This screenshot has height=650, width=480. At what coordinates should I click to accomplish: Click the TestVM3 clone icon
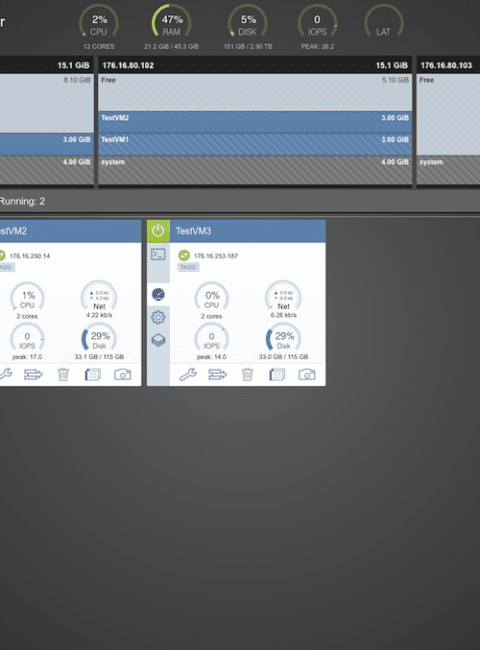(277, 375)
